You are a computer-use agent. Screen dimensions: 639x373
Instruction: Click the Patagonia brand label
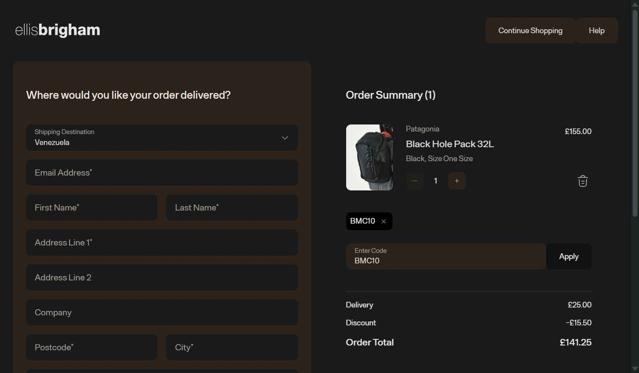click(422, 129)
